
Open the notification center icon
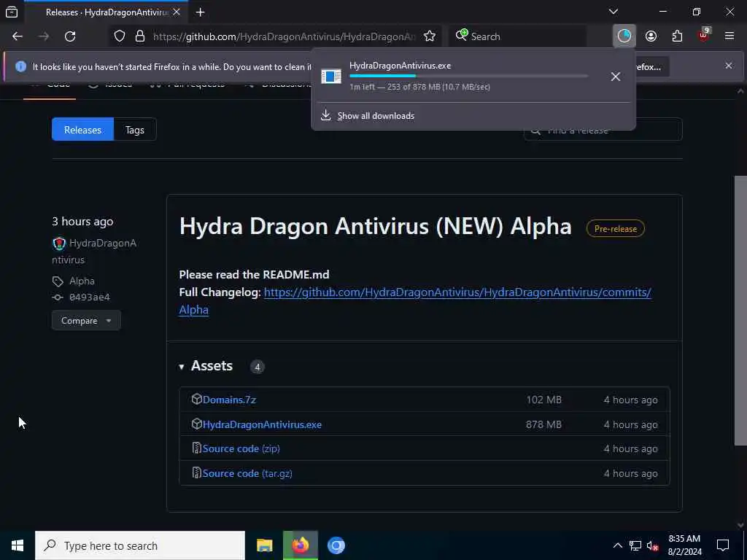pos(723,545)
